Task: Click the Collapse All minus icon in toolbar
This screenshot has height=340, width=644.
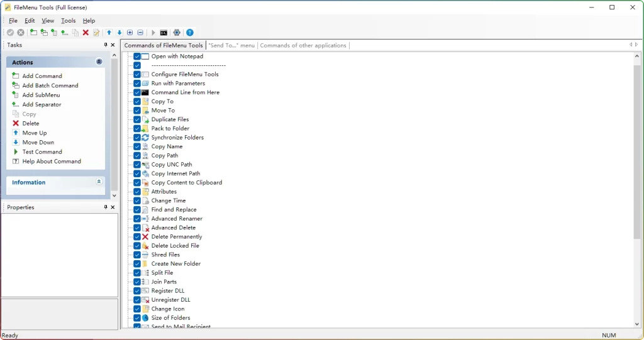Action: (x=140, y=33)
